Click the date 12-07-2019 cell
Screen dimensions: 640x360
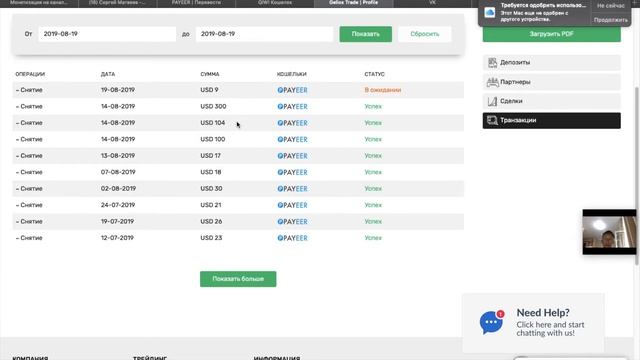point(117,238)
